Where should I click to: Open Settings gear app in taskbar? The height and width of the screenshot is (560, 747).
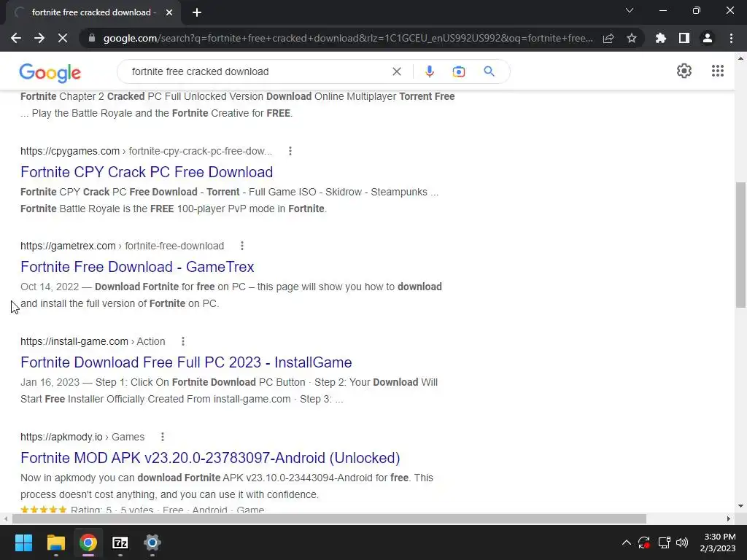[x=152, y=542]
